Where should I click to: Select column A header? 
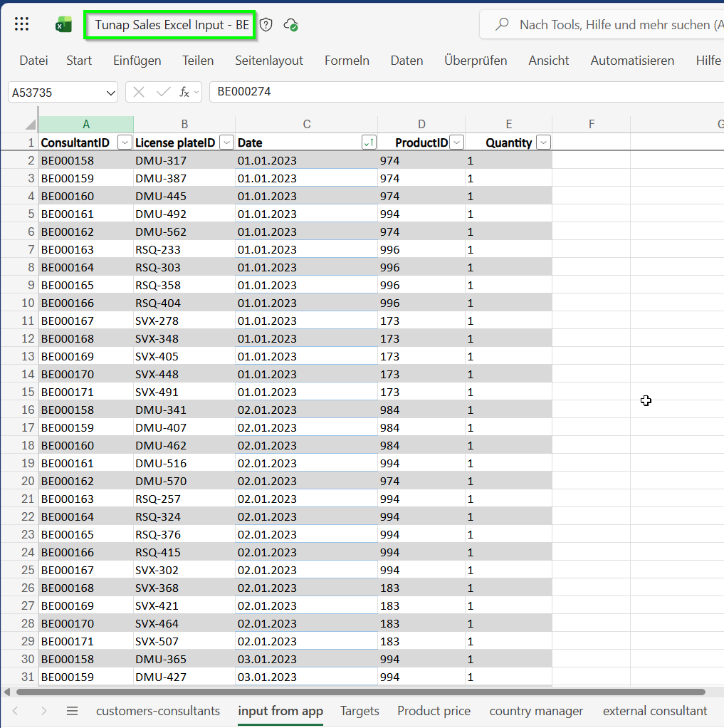point(86,125)
